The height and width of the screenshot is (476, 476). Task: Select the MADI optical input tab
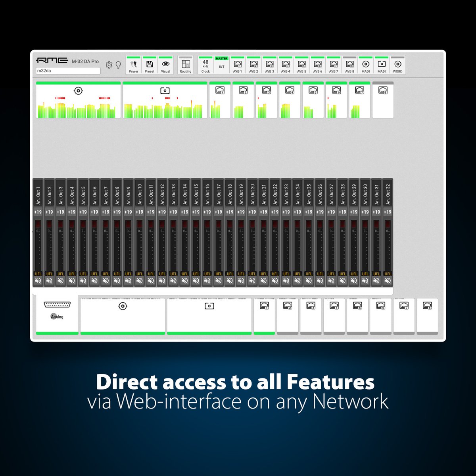coord(381,65)
